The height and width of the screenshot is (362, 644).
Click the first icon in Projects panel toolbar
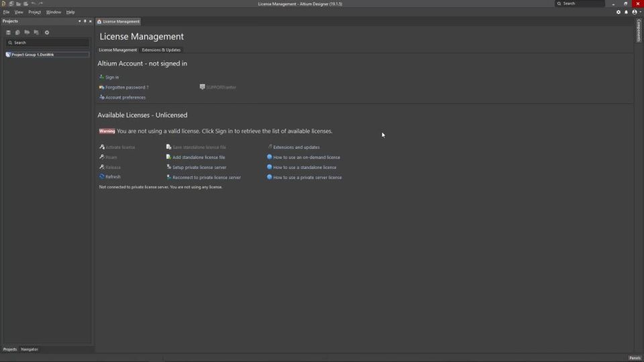[x=8, y=32]
